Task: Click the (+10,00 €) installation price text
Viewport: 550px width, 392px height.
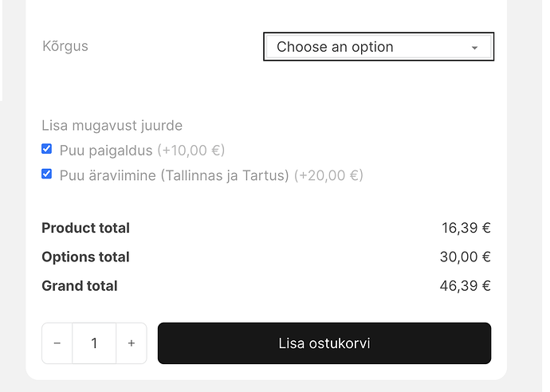Action: click(191, 150)
